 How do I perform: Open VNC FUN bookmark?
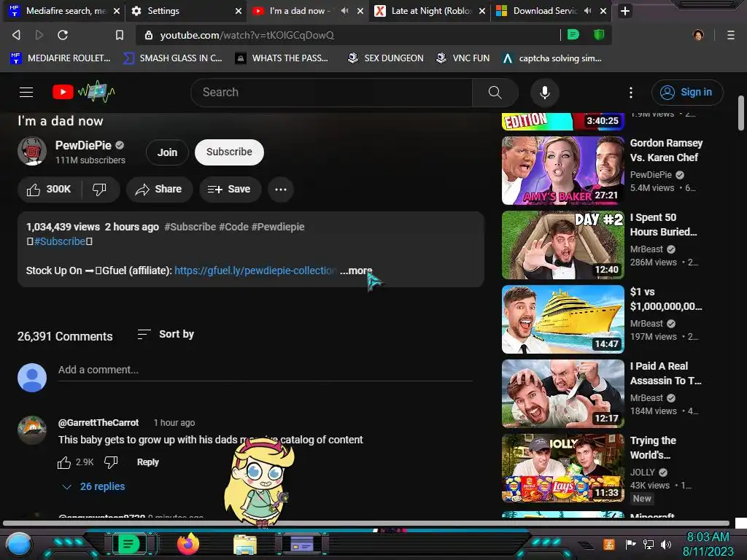click(463, 58)
